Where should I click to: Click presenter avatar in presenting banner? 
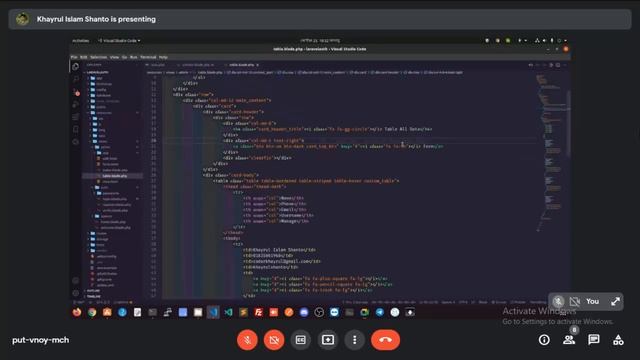[22, 19]
